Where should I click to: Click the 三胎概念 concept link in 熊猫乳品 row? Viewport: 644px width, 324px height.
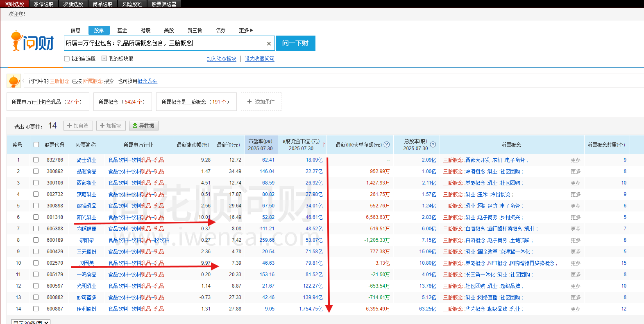[x=453, y=206]
